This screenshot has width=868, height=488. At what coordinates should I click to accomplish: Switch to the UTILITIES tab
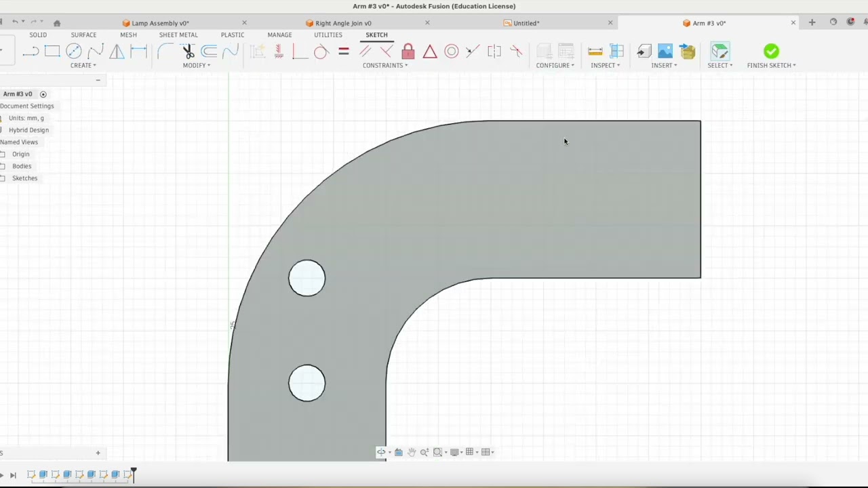pyautogui.click(x=328, y=35)
